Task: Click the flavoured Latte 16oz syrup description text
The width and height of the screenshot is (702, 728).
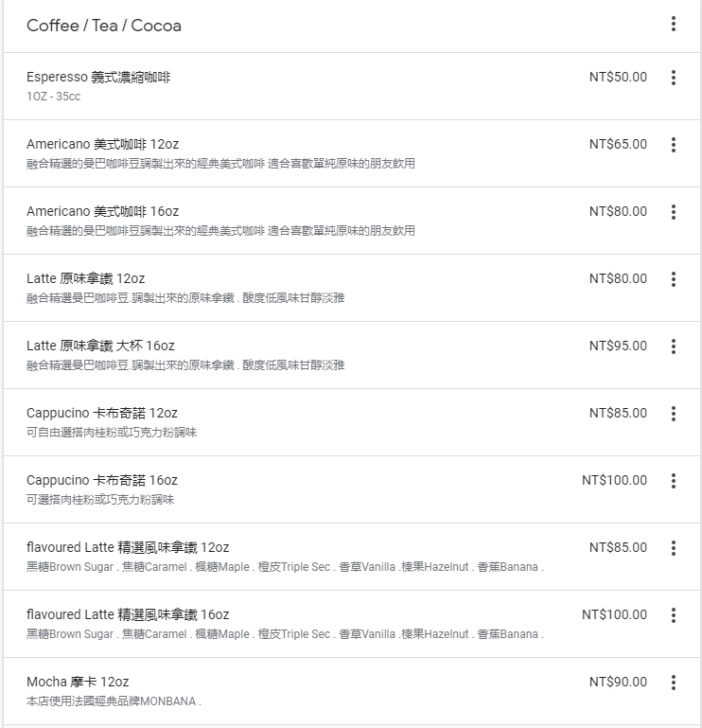Action: coord(285,634)
